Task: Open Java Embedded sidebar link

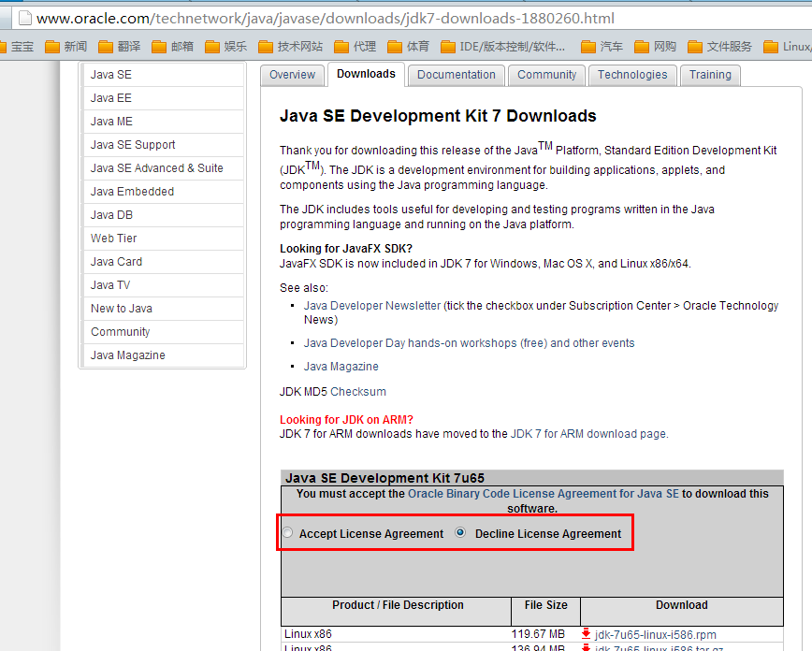Action: (x=163, y=192)
